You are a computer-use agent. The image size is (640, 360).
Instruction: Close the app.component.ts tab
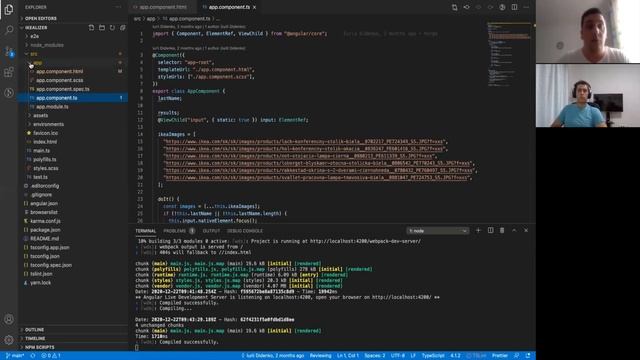pos(254,7)
